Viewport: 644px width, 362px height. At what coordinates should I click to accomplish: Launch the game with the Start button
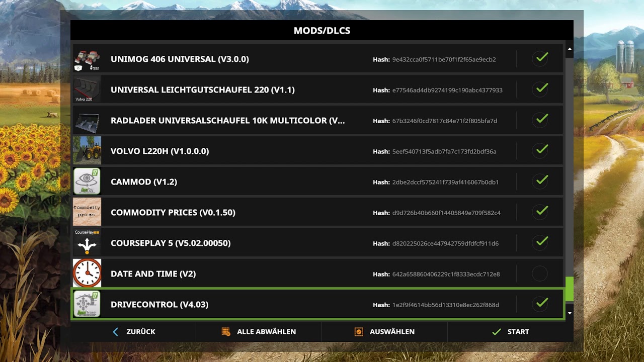pyautogui.click(x=510, y=332)
